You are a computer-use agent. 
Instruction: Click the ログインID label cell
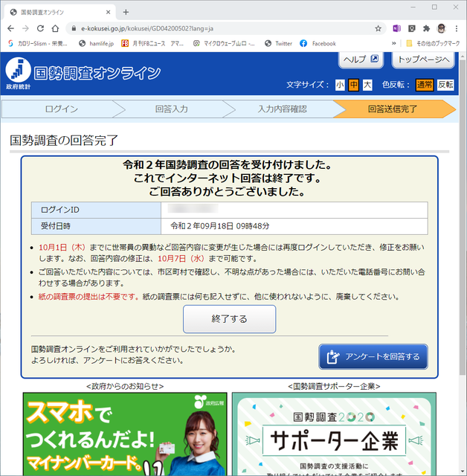(96, 210)
